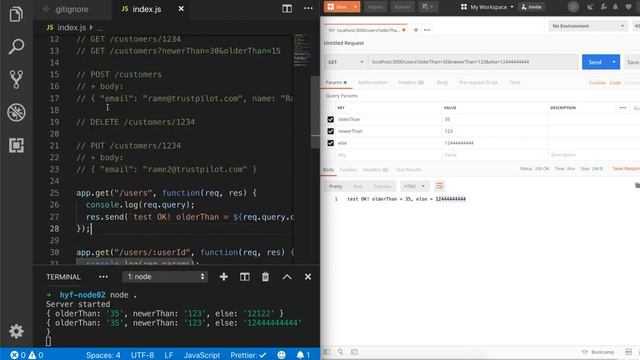
Task: Close the index.js editor tab
Action: click(181, 9)
